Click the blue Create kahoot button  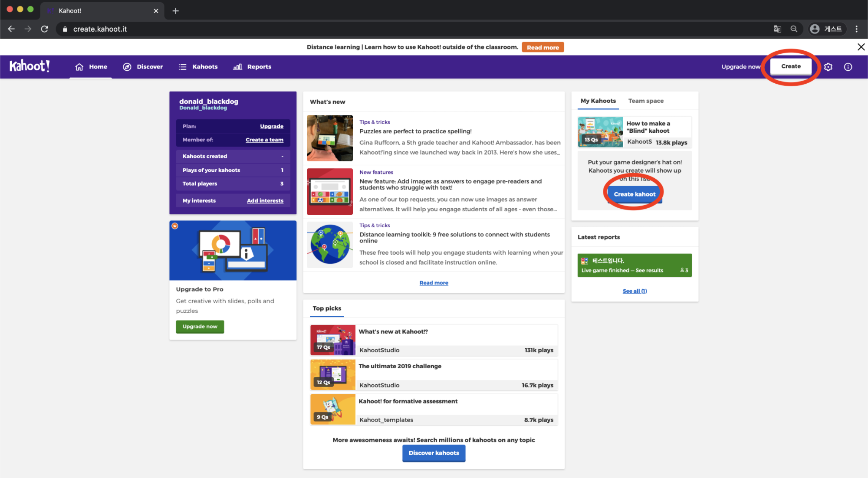pyautogui.click(x=634, y=194)
